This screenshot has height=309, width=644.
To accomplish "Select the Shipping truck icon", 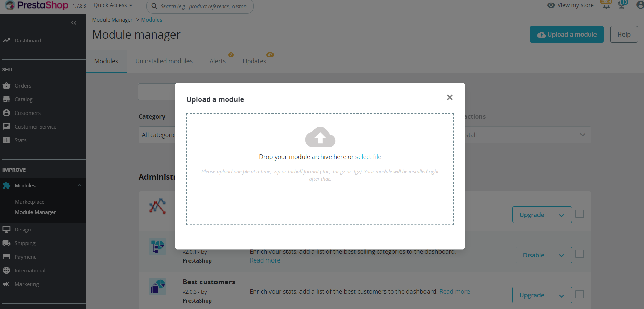I will coord(7,243).
